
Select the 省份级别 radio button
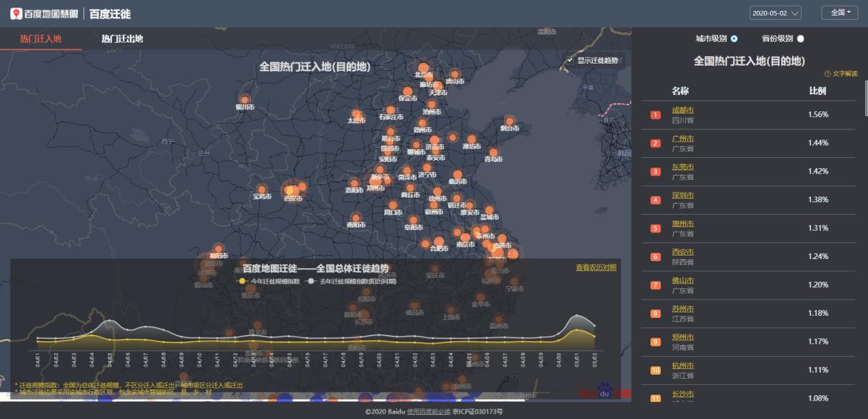click(x=800, y=39)
